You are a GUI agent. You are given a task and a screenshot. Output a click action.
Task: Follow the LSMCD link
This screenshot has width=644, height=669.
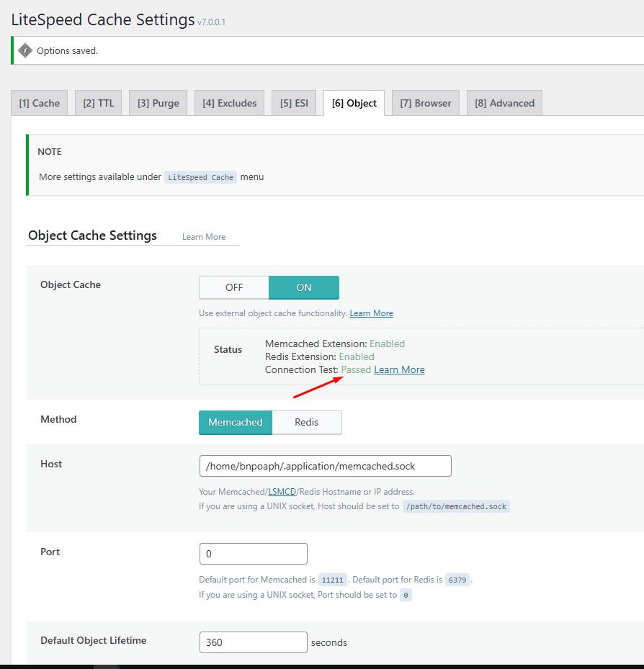(282, 492)
